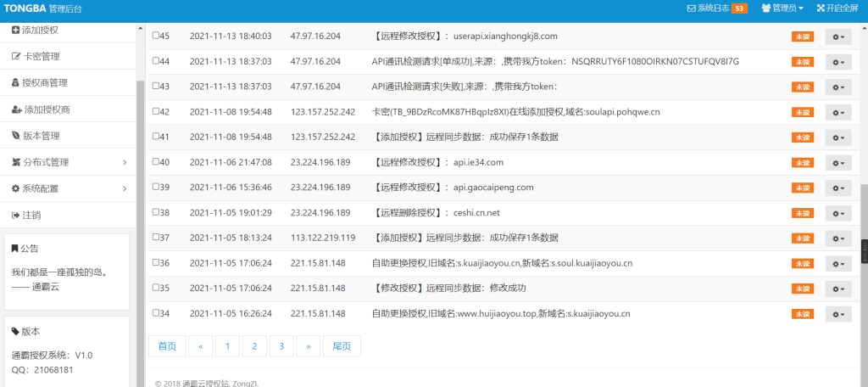Open the 管理员 account dropdown
The height and width of the screenshot is (387, 868).
tap(782, 8)
